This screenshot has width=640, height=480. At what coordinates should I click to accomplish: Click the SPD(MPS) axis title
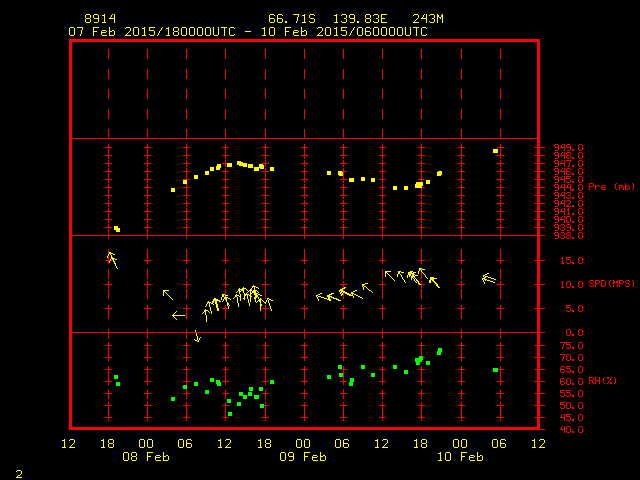tap(611, 283)
